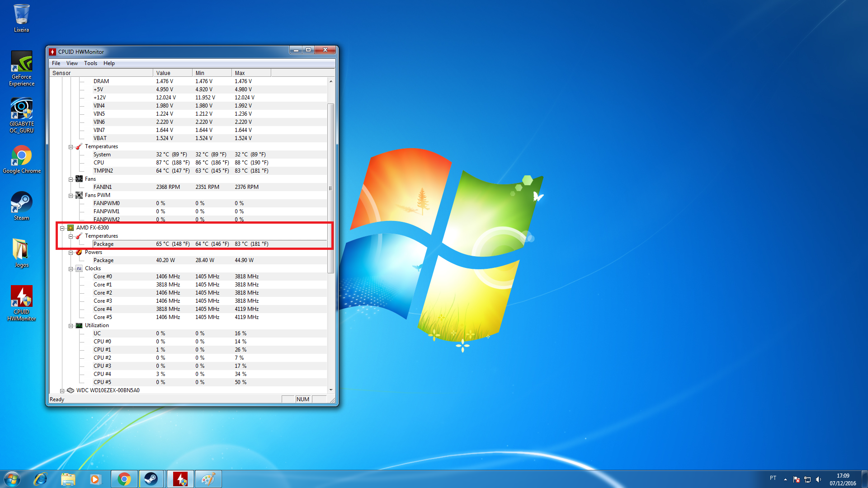Launch GeForce Experience desktop shortcut
The height and width of the screenshot is (488, 868).
point(21,68)
